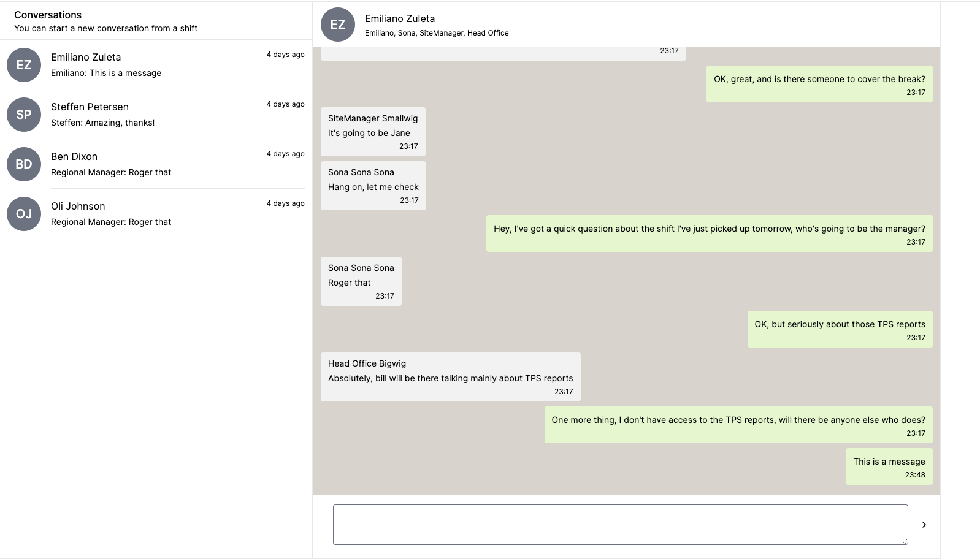
Task: Select the Ben Dixon conversation
Action: click(x=153, y=164)
